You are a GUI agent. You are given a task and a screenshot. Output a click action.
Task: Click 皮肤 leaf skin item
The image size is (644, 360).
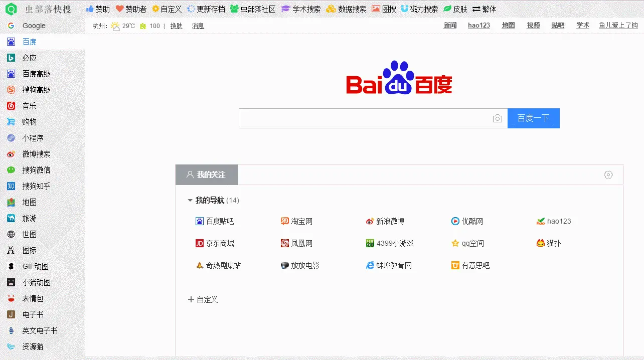[455, 9]
